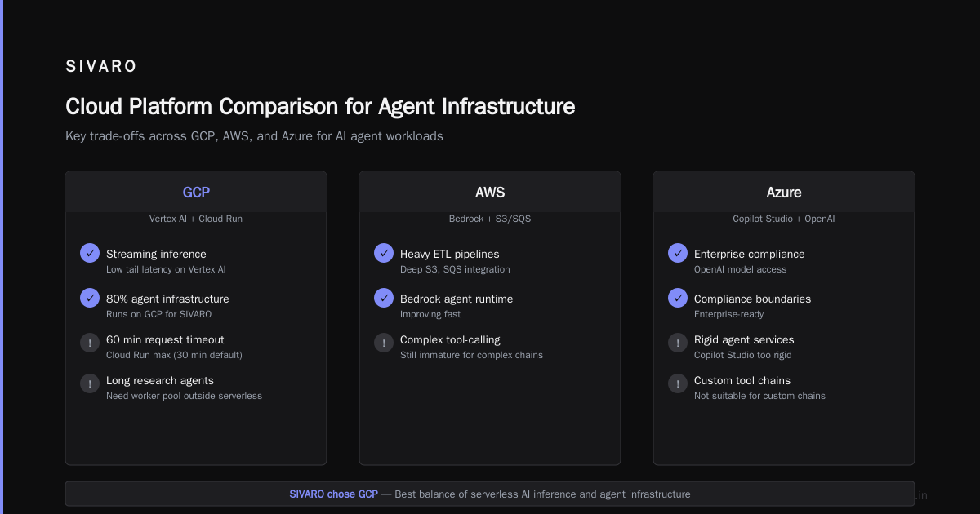Click the checkmark icon beside Bedrock agent runtime
Image resolution: width=980 pixels, height=514 pixels.
pos(384,298)
